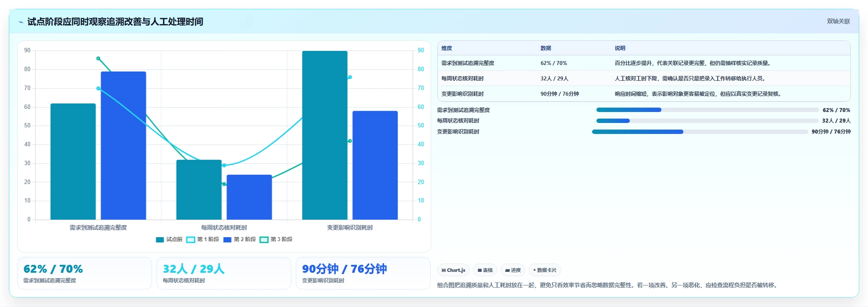Click table cell 62% / 70%

tap(554, 63)
